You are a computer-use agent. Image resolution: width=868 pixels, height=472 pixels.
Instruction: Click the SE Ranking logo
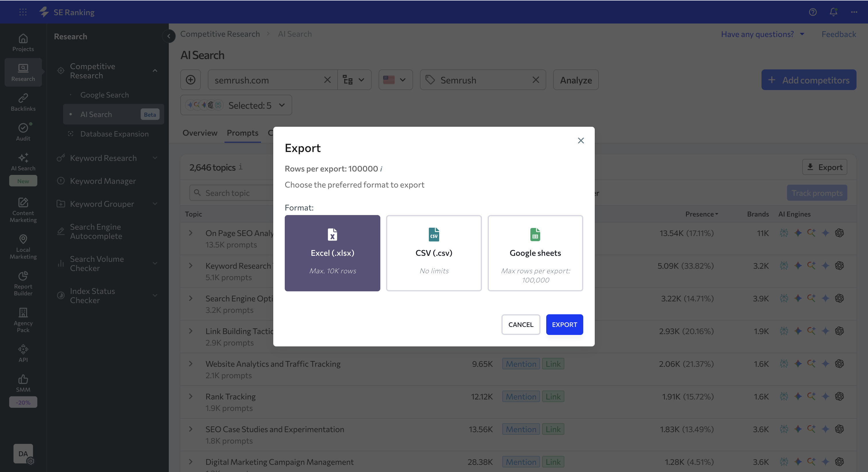click(x=67, y=12)
